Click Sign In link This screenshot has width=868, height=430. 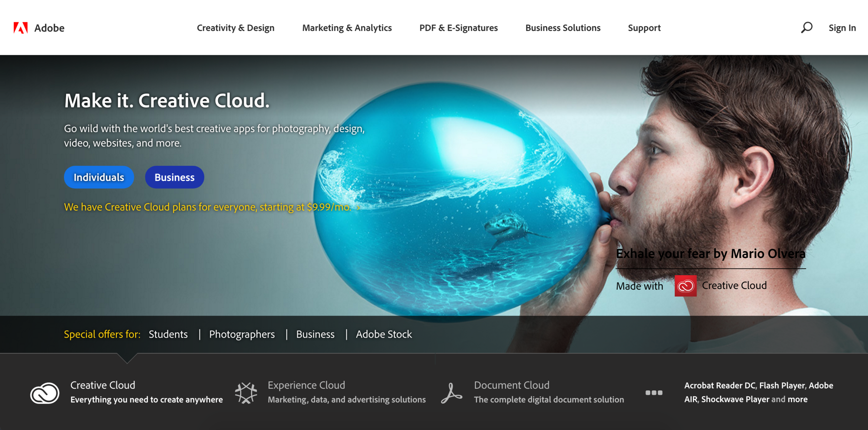(x=842, y=28)
